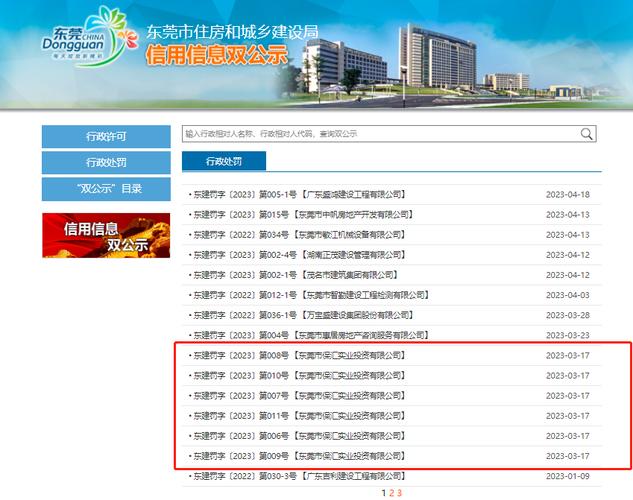The image size is (633, 500).
Task: Open notice 东建罚字〔2023〕第005-1号
Action: 298,195
